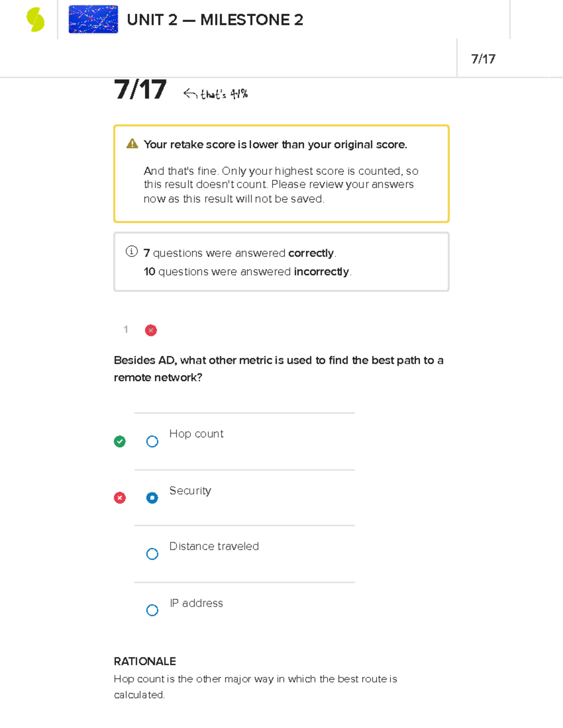
Task: Click the red X icon beside question number 1
Action: [x=151, y=330]
